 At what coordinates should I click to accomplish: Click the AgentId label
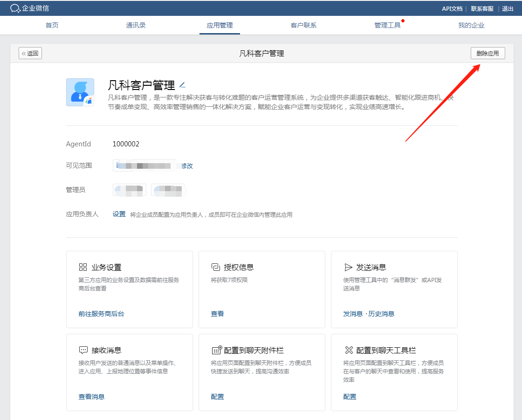(x=78, y=144)
